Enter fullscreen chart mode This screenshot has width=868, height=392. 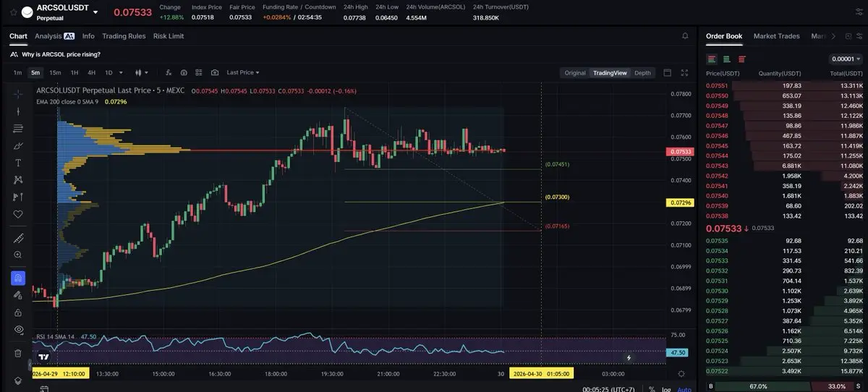coord(685,72)
